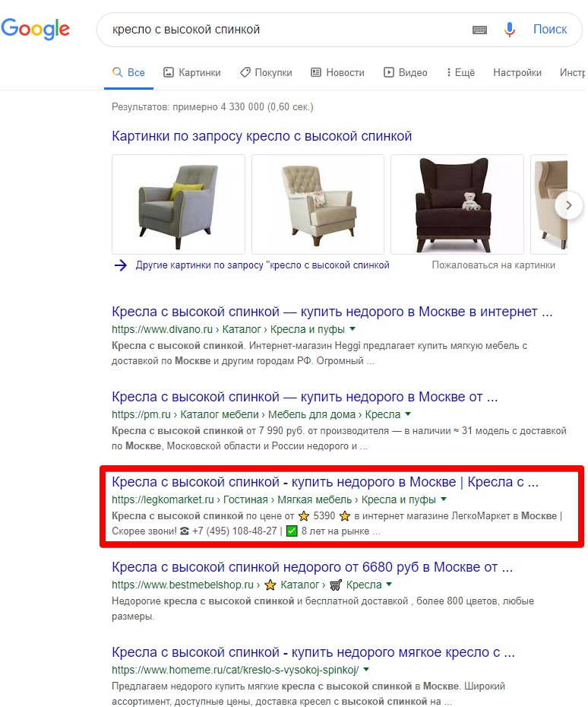Click the Поиск search button
Viewport: 588px width, 707px height.
[x=550, y=30]
